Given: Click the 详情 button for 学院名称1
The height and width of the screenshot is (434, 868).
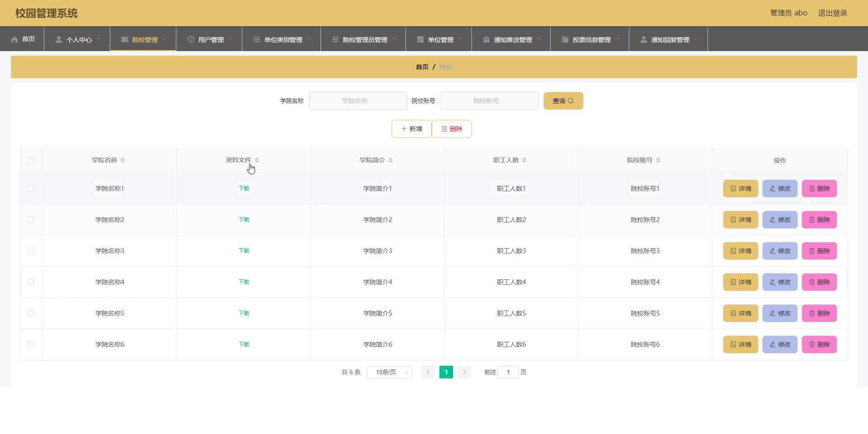Looking at the screenshot, I should pyautogui.click(x=740, y=189).
